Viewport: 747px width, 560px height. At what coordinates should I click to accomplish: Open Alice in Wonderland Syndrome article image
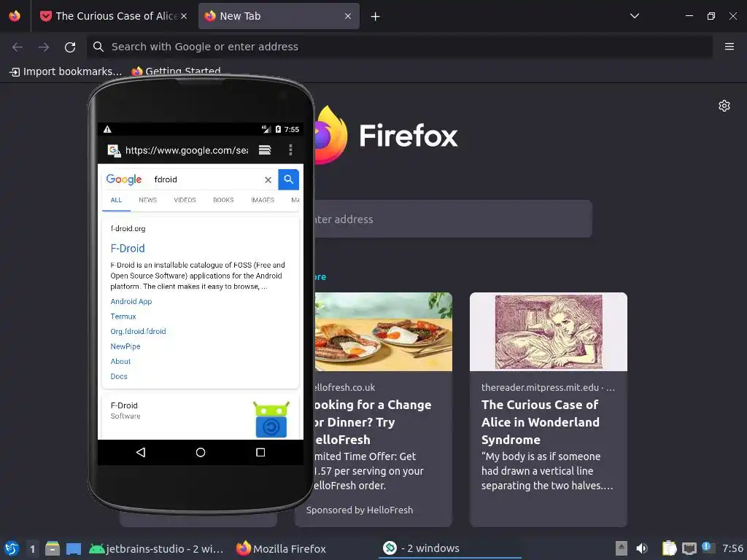549,332
